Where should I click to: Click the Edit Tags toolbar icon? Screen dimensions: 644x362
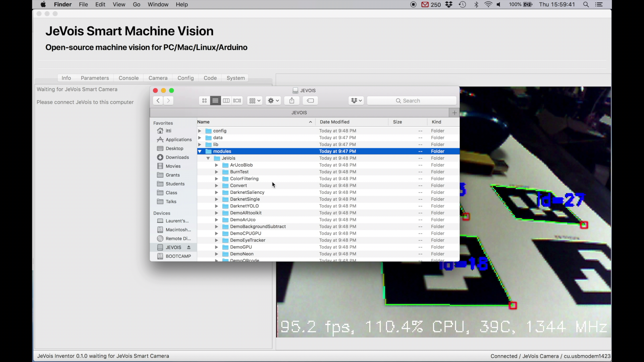[310, 101]
